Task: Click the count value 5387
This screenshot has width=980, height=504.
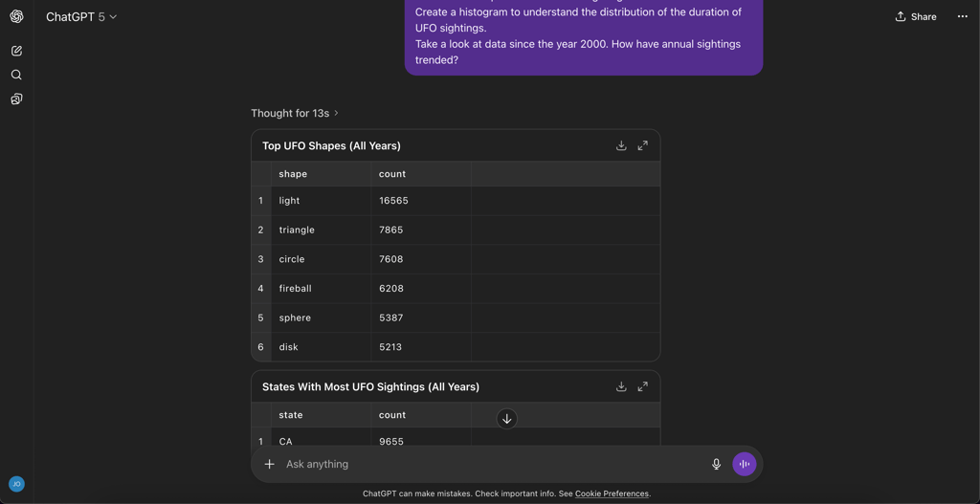Action: (391, 318)
